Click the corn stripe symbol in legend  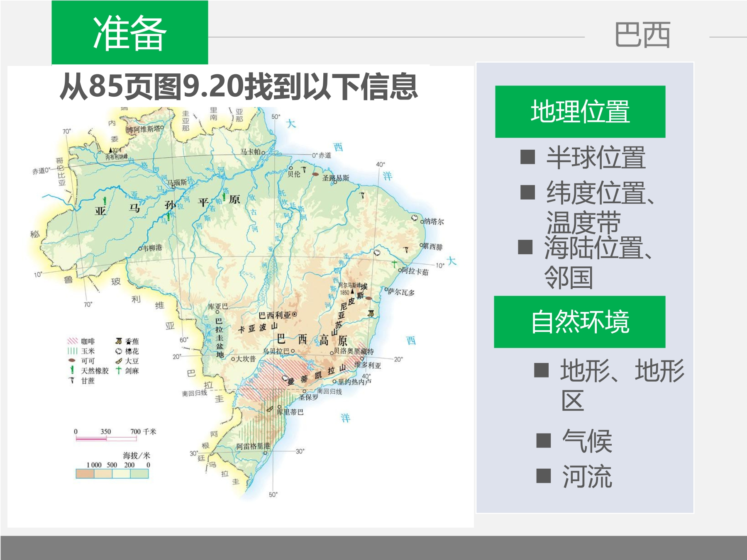click(x=73, y=351)
